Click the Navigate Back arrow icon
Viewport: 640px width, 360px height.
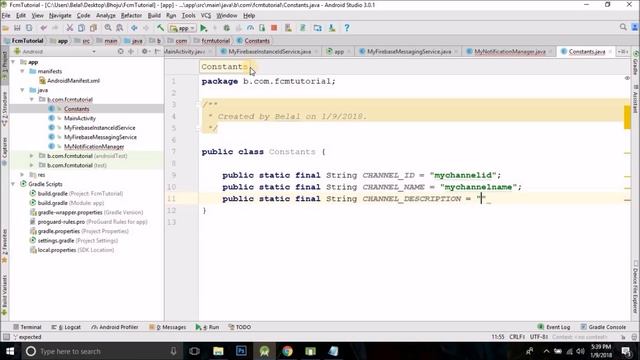134,28
